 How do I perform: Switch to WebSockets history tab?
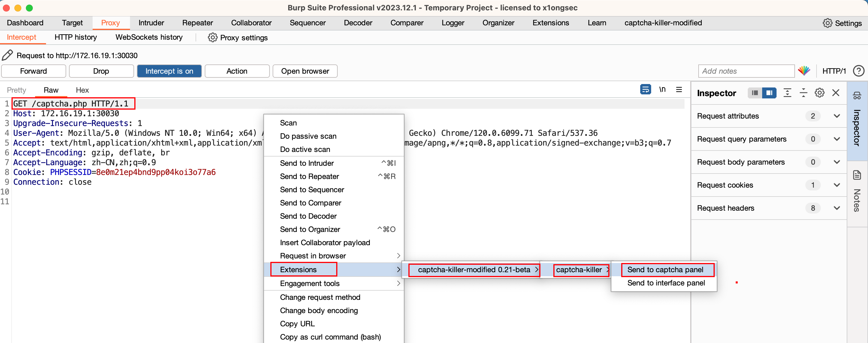tap(148, 37)
